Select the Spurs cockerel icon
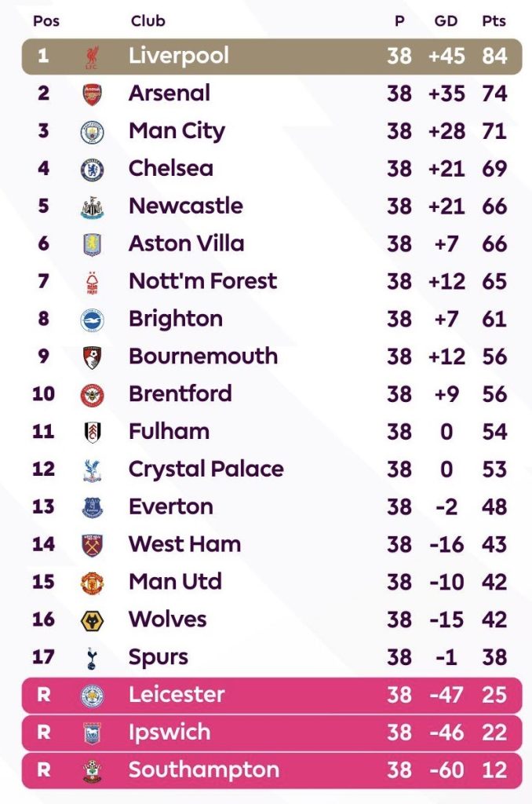Screen dimensions: 532x804 [x=92, y=658]
